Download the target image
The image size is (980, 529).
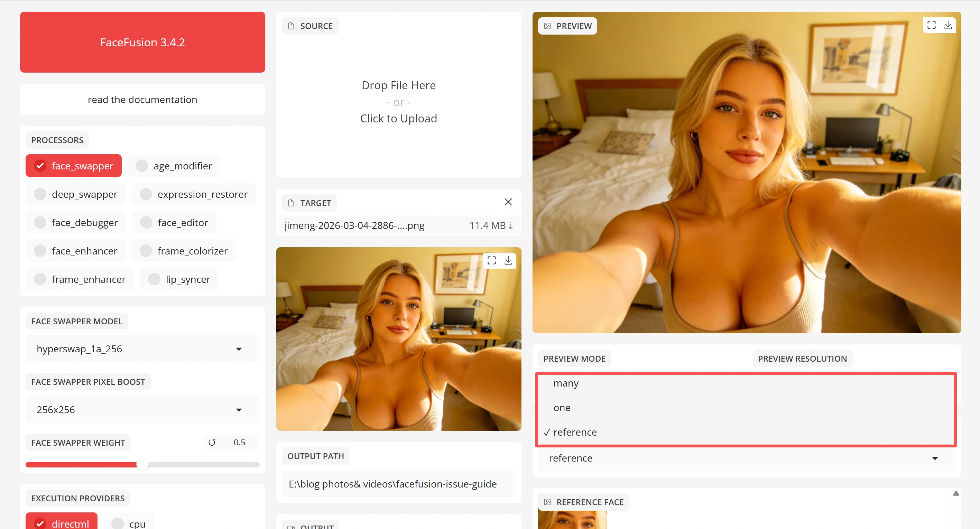(x=508, y=260)
